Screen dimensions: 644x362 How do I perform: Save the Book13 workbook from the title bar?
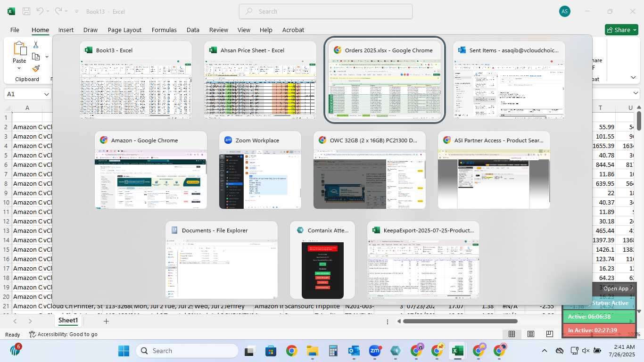[26, 11]
